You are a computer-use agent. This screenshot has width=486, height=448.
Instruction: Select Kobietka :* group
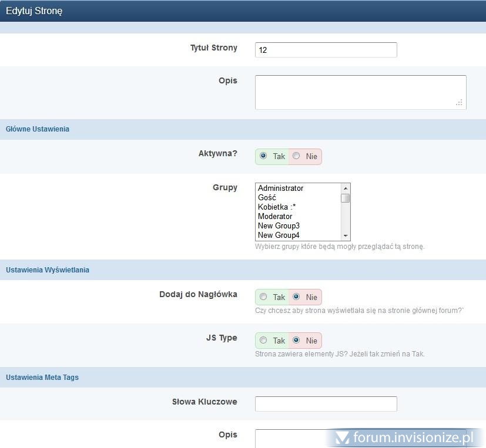pyautogui.click(x=277, y=207)
